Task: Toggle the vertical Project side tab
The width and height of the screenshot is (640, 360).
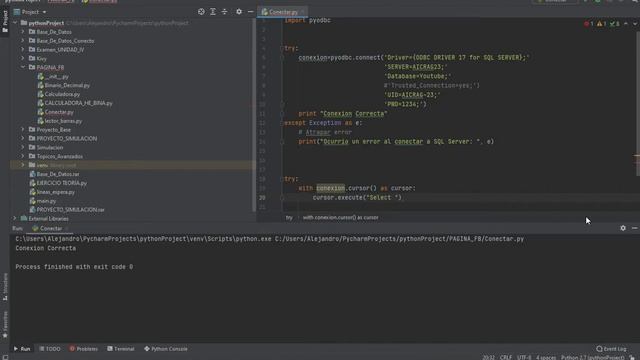Action: [5, 21]
